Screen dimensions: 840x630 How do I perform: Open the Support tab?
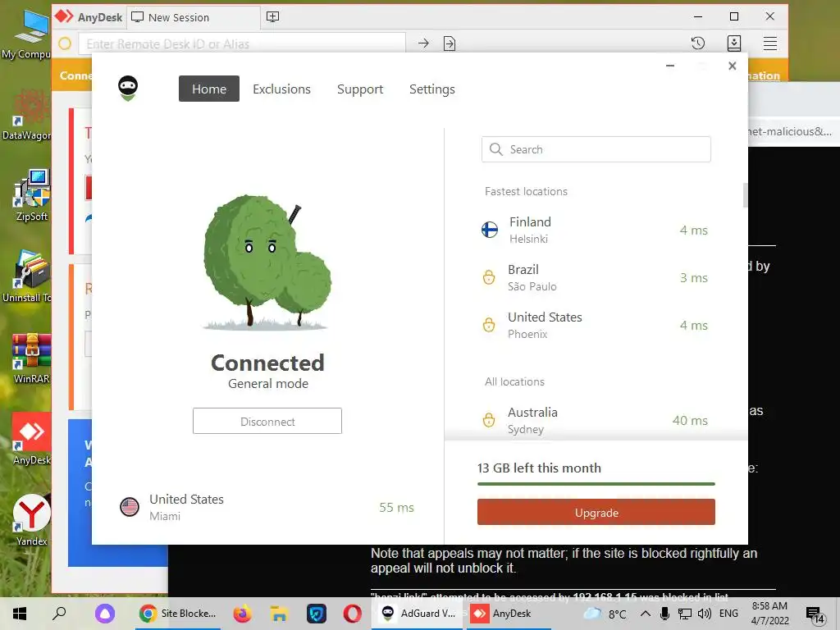click(x=360, y=89)
